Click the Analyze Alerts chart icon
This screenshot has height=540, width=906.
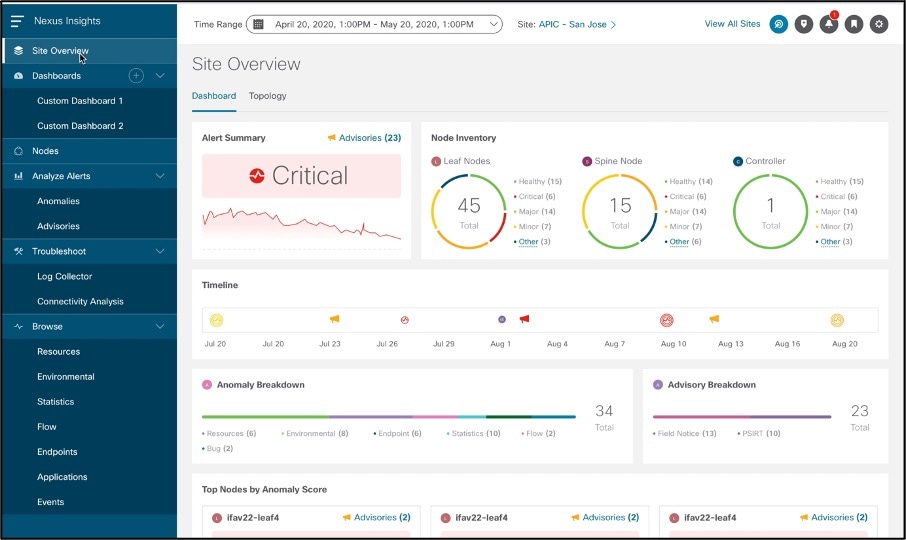click(x=18, y=176)
